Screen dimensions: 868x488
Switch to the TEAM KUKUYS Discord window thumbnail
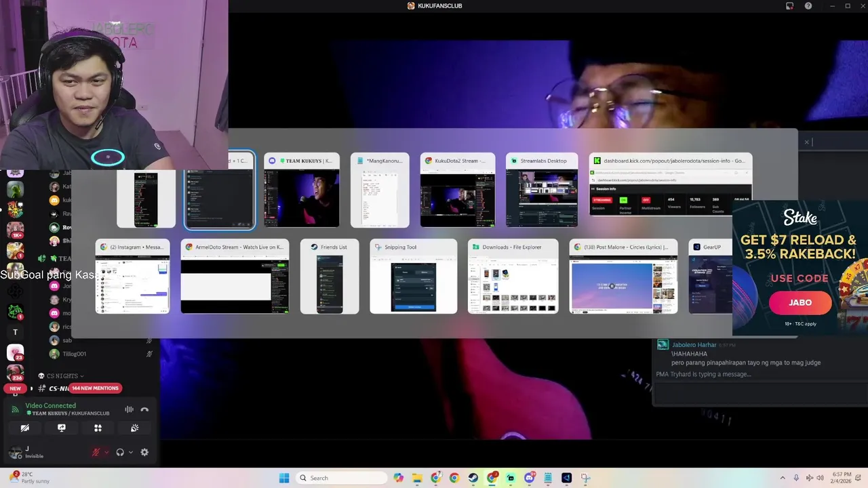pos(302,190)
